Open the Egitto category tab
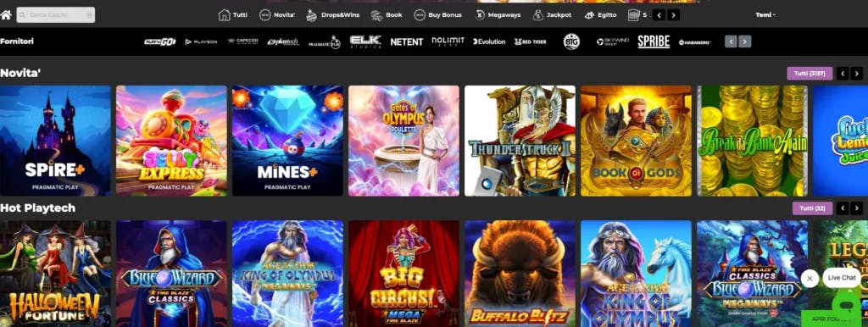Image resolution: width=868 pixels, height=327 pixels. [x=600, y=15]
